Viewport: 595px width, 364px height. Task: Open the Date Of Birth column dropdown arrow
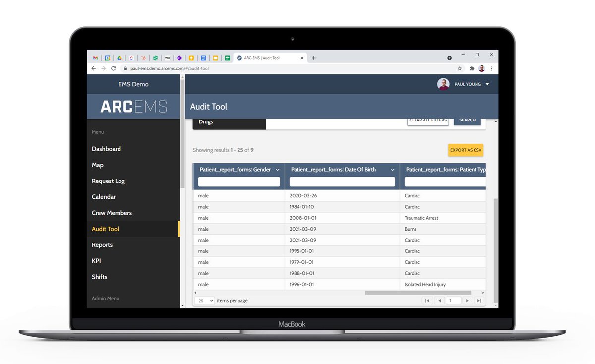(x=393, y=170)
